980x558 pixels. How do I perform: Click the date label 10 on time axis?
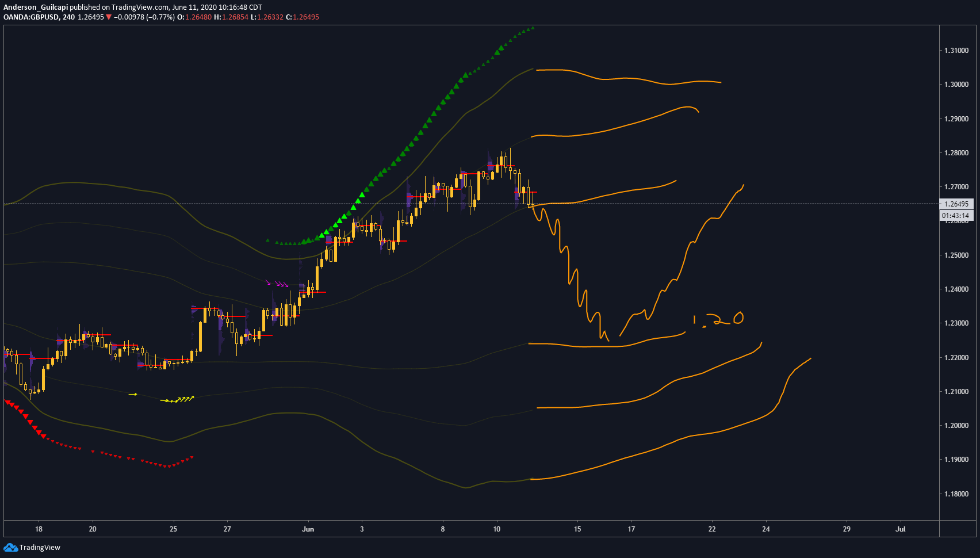(x=497, y=529)
